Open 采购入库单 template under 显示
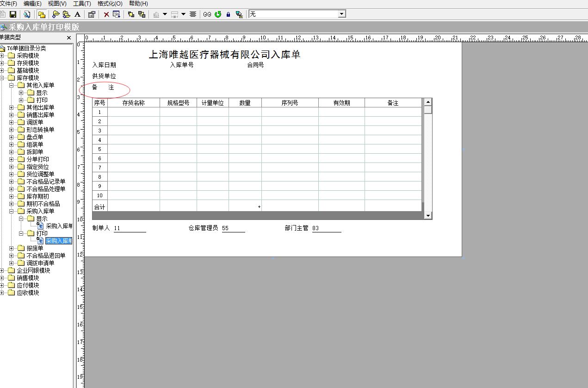Screen dimensions: 588x388 [x=59, y=226]
